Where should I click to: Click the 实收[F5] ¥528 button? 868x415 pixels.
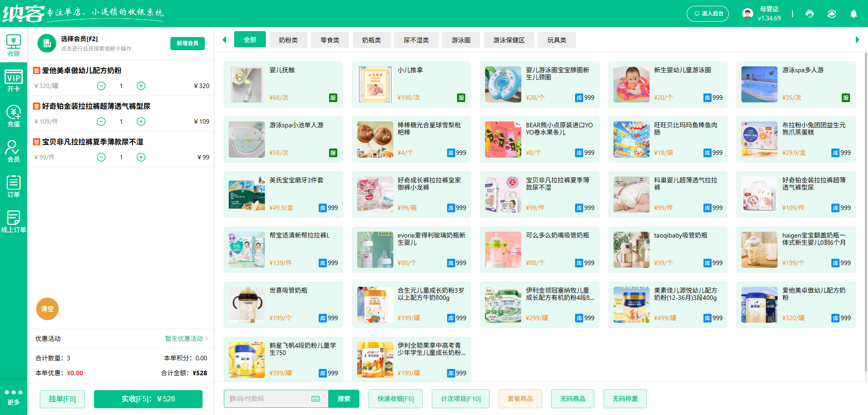pos(148,399)
